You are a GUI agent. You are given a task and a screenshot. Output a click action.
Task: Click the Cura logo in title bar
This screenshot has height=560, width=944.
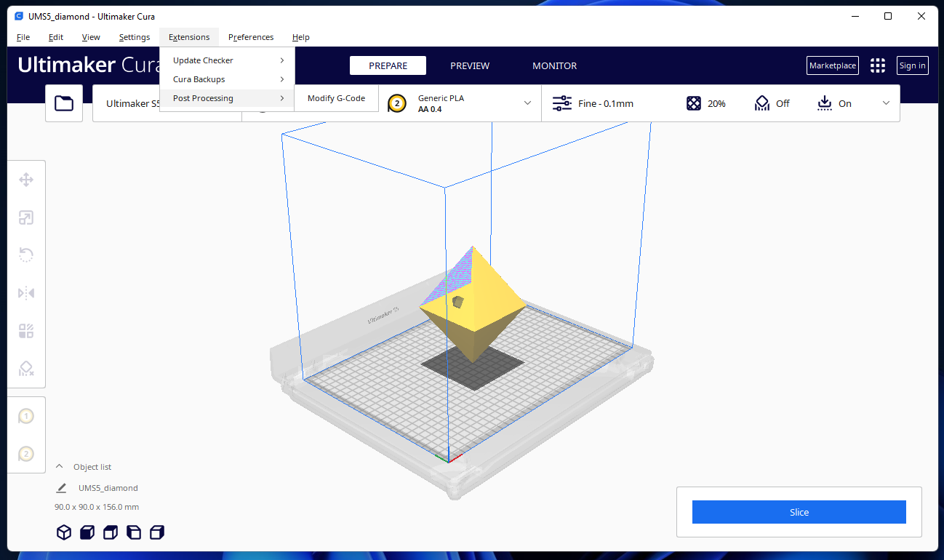19,16
